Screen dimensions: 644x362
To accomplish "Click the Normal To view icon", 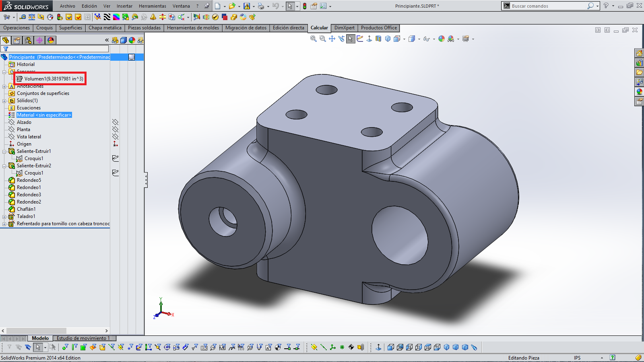I will click(x=369, y=39).
